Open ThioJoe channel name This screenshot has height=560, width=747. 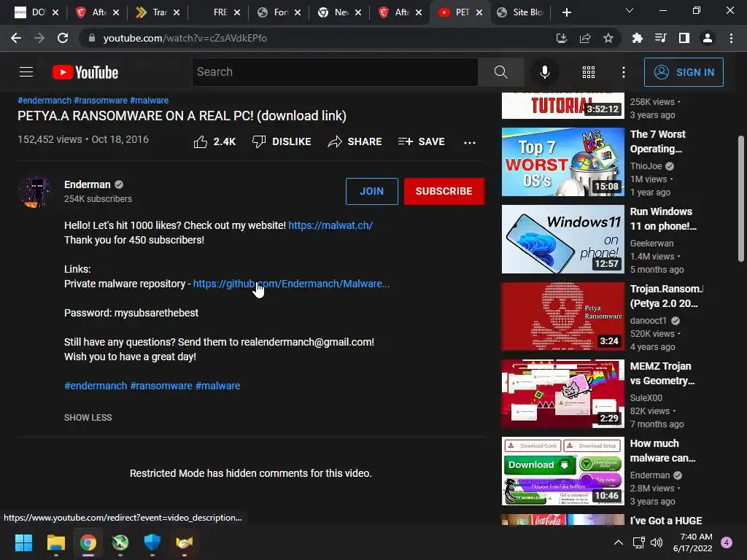646,166
